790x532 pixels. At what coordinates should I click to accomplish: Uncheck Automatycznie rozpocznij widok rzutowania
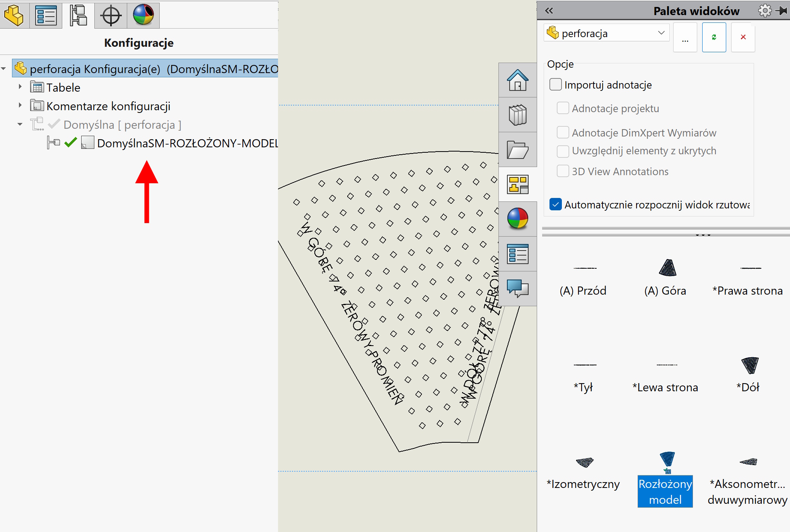(x=556, y=204)
